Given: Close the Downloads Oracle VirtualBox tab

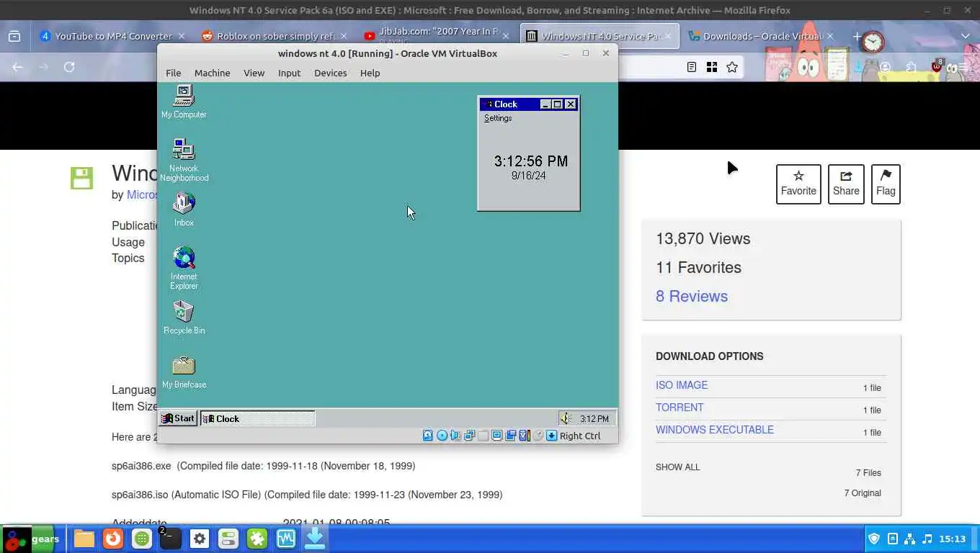Looking at the screenshot, I should 829,36.
